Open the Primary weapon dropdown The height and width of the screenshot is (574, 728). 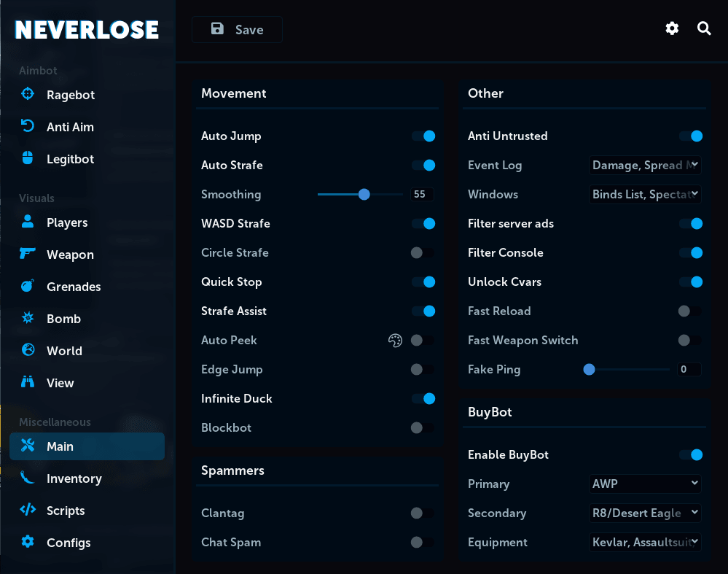click(645, 484)
